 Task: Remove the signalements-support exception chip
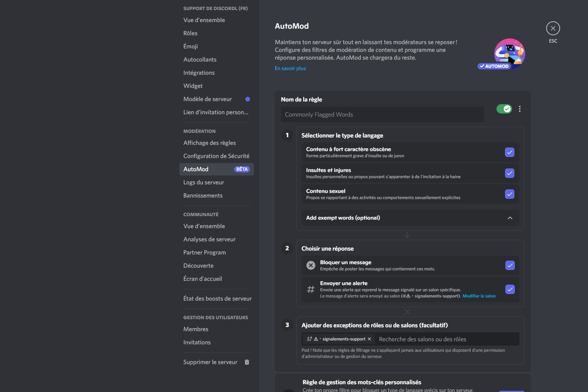tap(369, 339)
